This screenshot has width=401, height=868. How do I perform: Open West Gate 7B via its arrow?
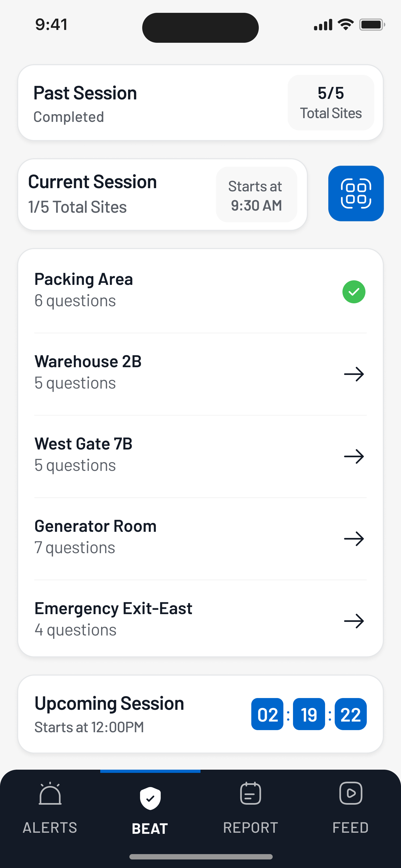point(354,456)
